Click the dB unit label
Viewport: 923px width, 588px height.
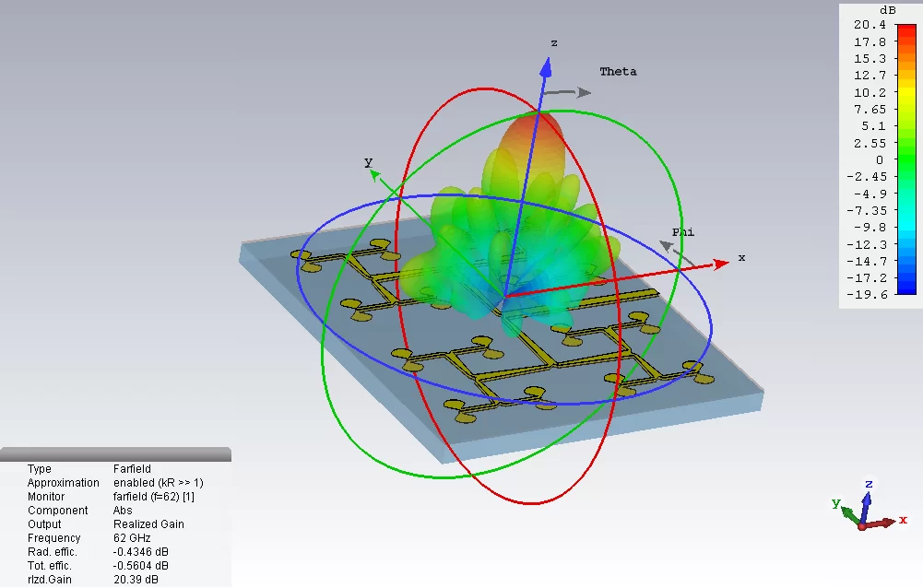coord(888,10)
